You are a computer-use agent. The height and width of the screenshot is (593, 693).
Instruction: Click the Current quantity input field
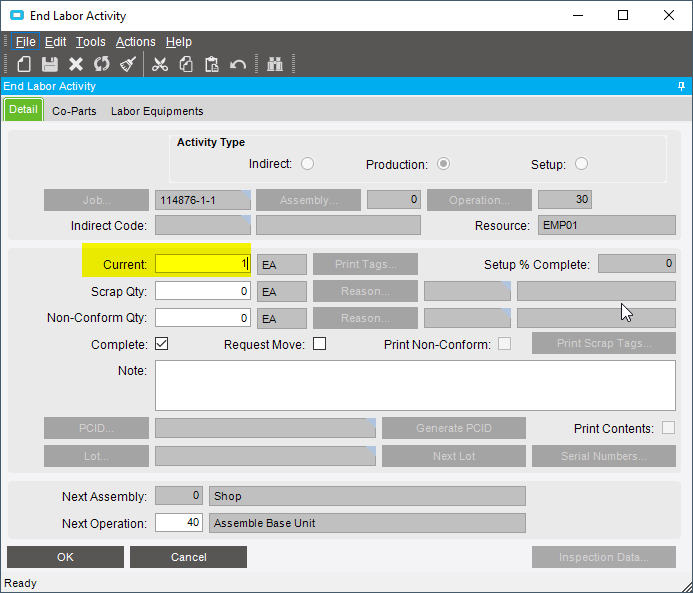[x=203, y=264]
